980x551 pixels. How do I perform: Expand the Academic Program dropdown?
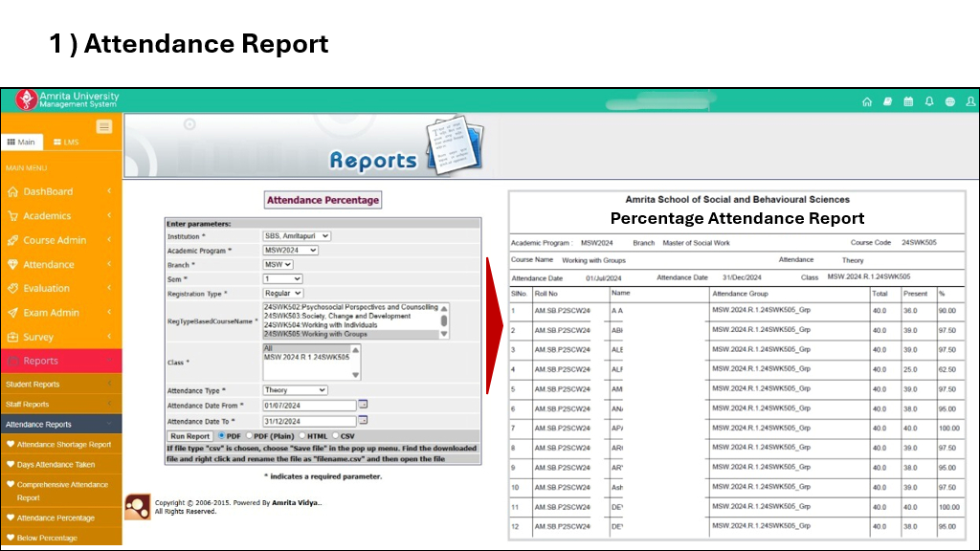coord(290,250)
